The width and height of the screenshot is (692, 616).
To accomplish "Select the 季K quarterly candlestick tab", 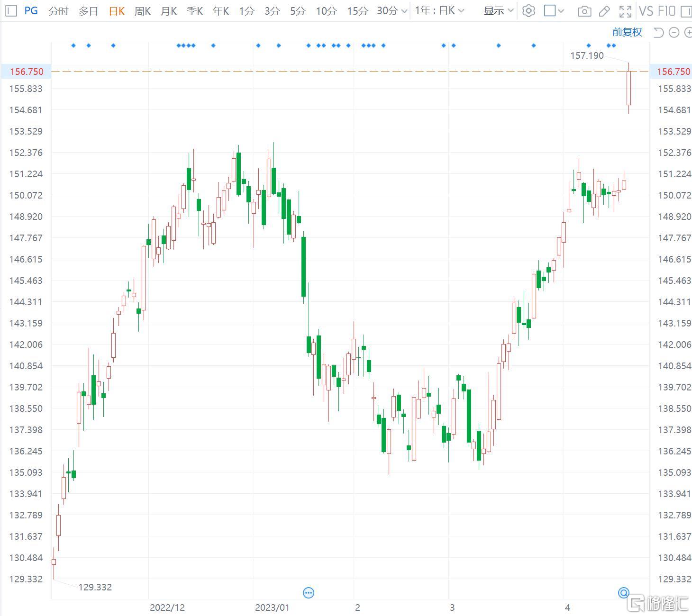I will (x=195, y=11).
